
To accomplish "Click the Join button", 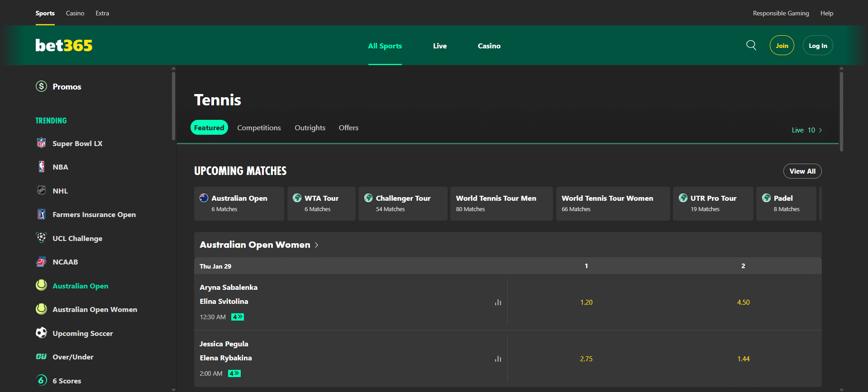I will [782, 45].
